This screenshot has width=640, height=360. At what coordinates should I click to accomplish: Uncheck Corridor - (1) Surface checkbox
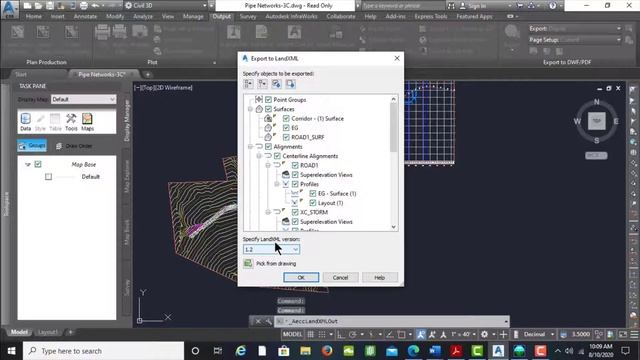(286, 118)
